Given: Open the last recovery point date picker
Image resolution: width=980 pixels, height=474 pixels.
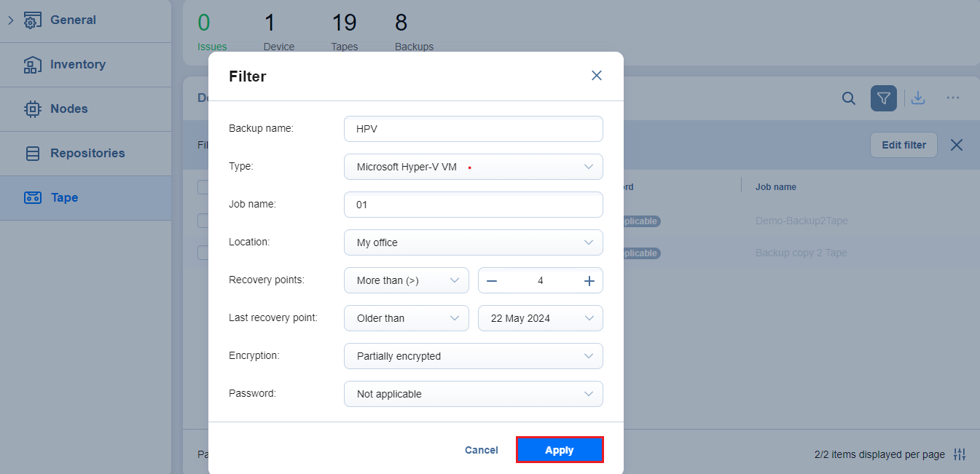Looking at the screenshot, I should [540, 318].
